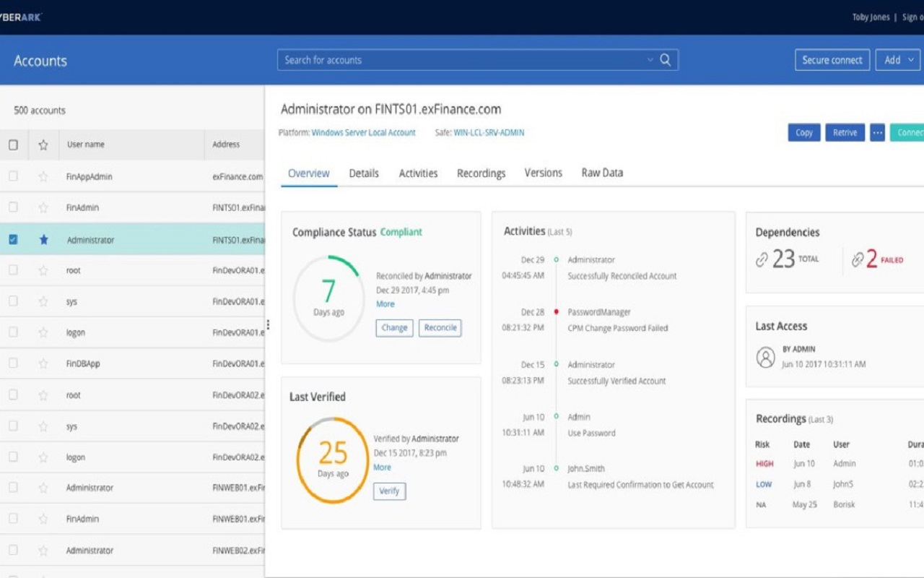Star the FinAppAdmin account
Viewport: 924px width, 578px height.
pos(43,176)
